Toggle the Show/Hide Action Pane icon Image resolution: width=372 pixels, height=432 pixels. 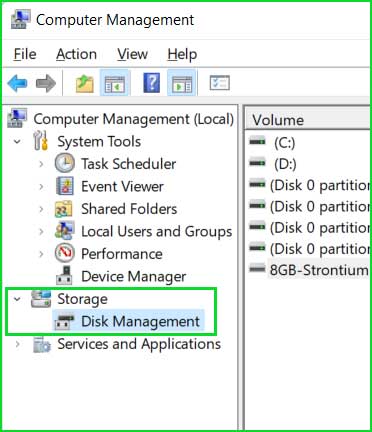click(x=182, y=83)
